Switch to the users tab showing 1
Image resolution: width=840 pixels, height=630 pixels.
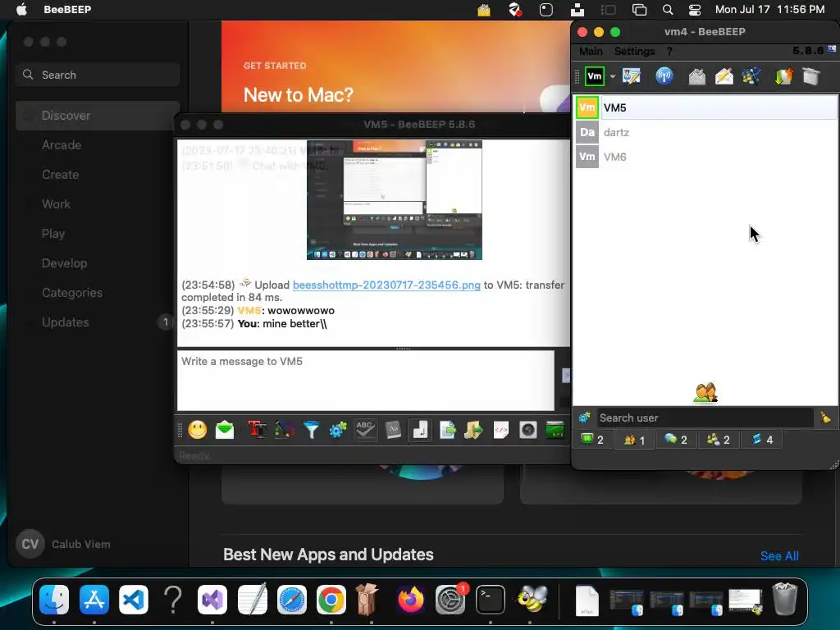click(x=634, y=441)
